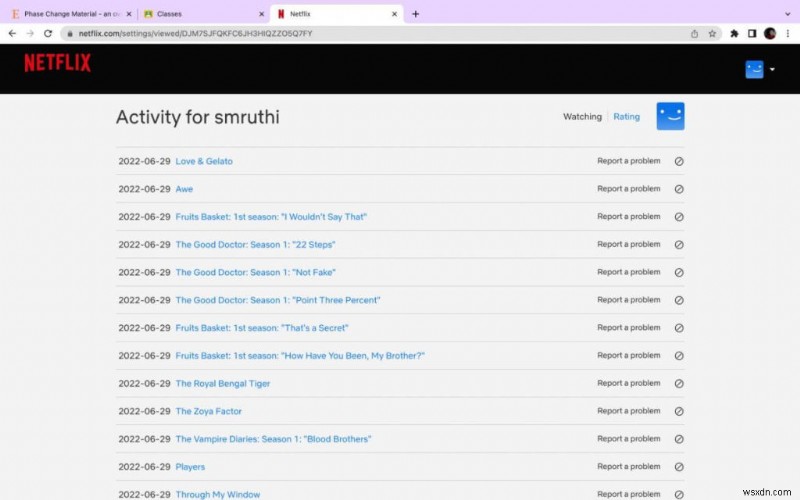This screenshot has height=500, width=800.
Task: Click the large blue smiley profile picture
Action: point(670,116)
